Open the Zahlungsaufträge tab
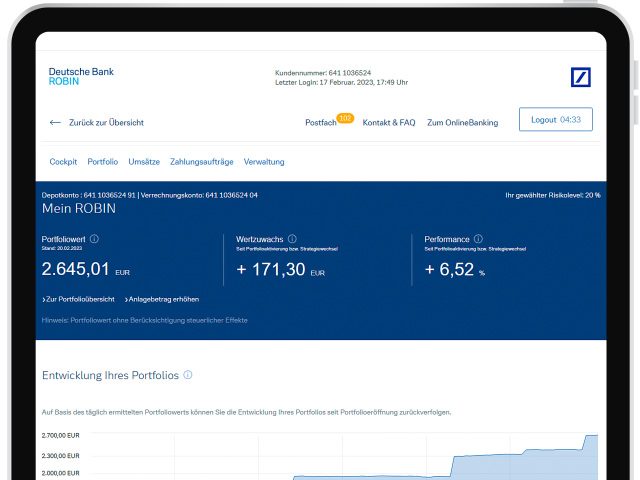The height and width of the screenshot is (480, 640). tap(202, 162)
